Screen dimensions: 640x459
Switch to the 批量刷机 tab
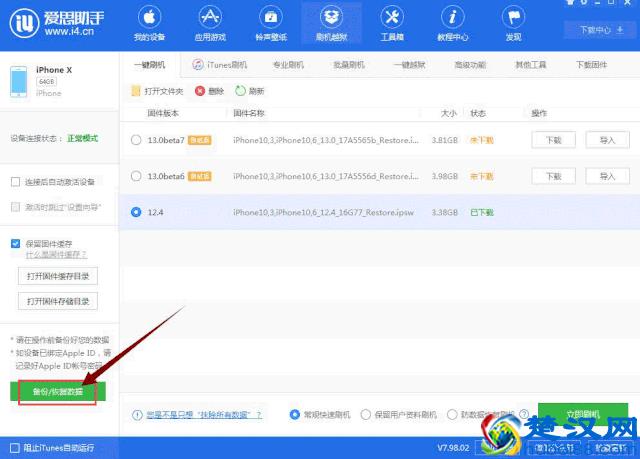point(349,65)
